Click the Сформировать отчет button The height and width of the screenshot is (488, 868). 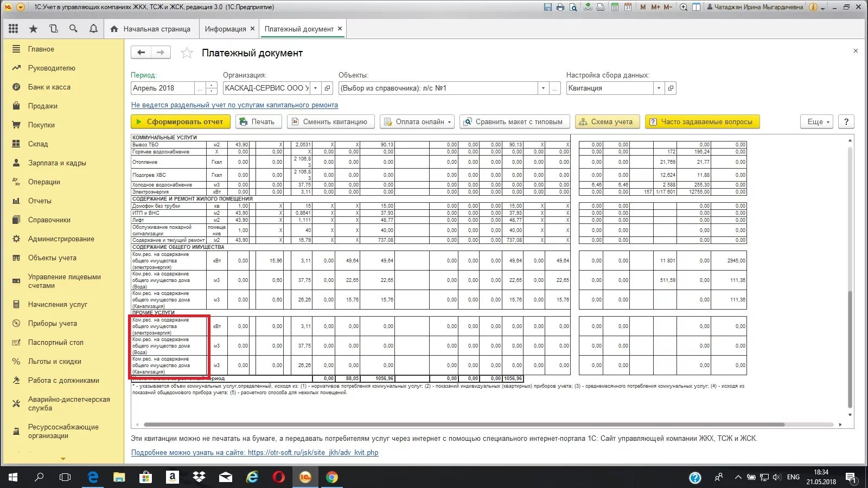(x=180, y=121)
